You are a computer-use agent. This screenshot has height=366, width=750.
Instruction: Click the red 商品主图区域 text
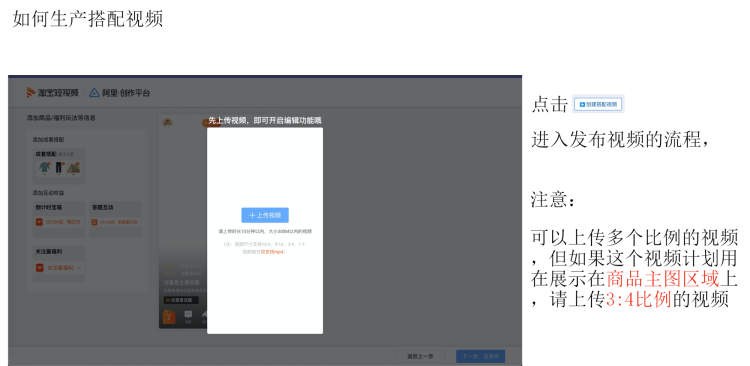[x=663, y=278]
